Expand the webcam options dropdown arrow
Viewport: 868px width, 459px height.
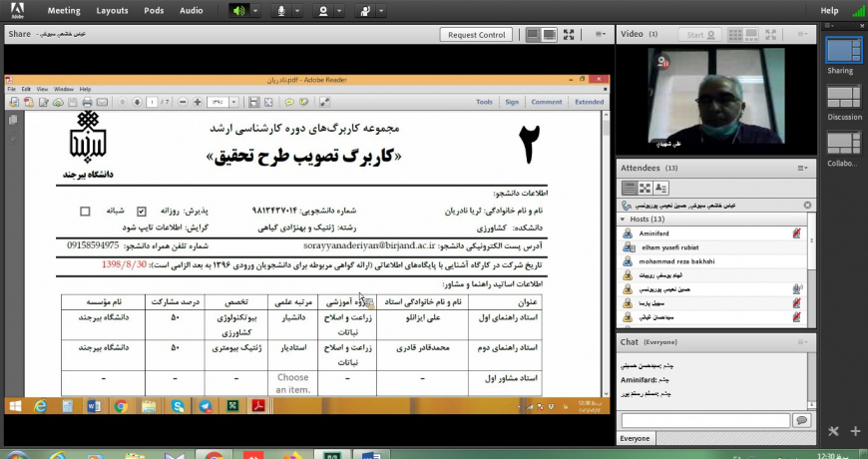(x=339, y=11)
